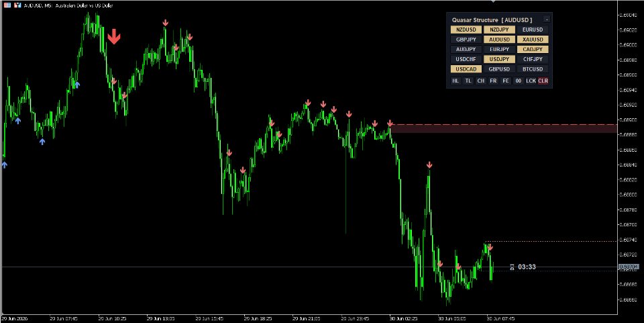Screen dimensions: 644x323
Task: Activate the TL trendline tool
Action: click(x=468, y=81)
